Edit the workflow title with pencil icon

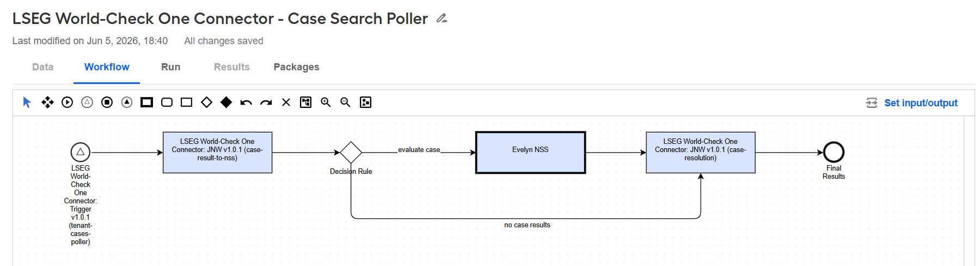pyautogui.click(x=442, y=18)
